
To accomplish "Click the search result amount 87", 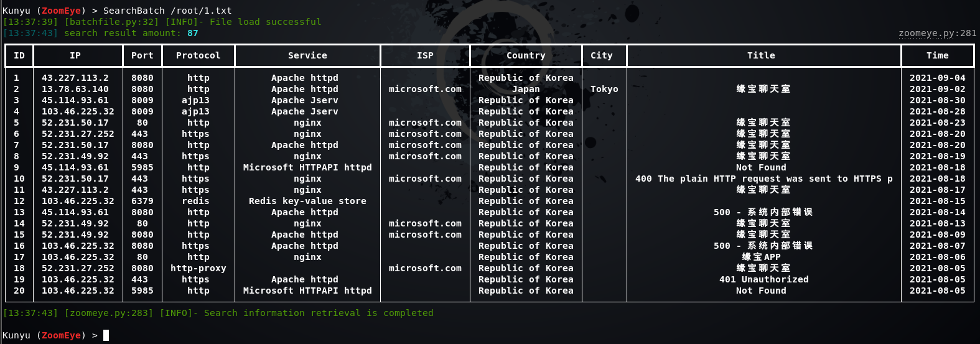I will pos(193,33).
